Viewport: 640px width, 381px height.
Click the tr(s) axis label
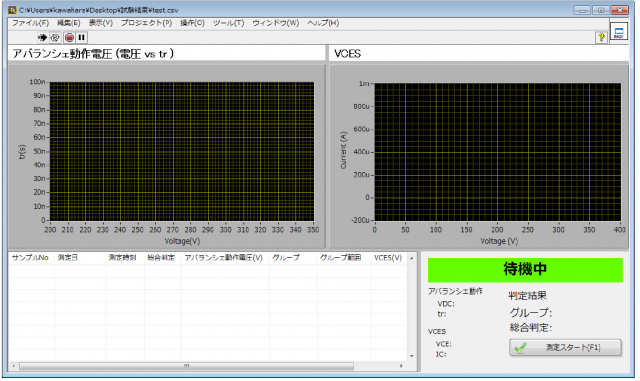coord(22,152)
